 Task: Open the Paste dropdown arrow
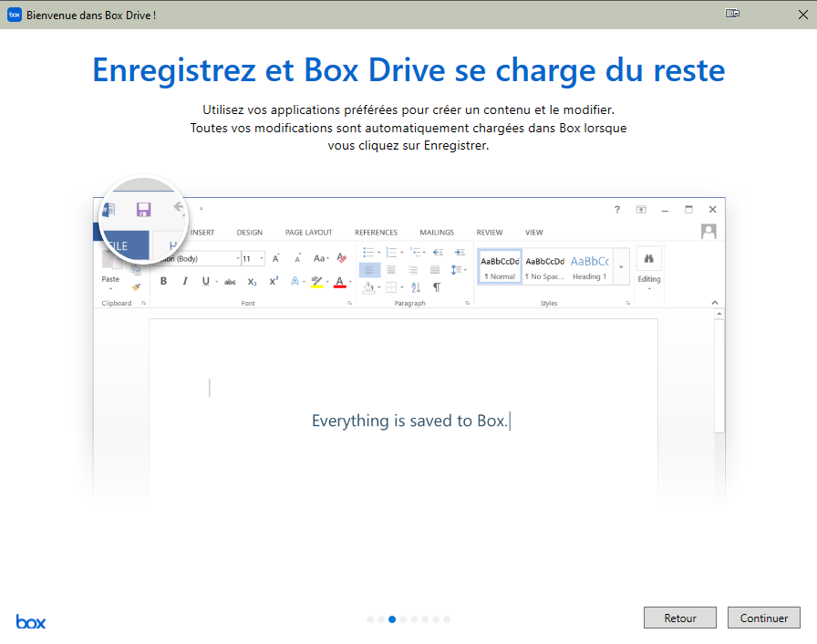click(x=110, y=288)
